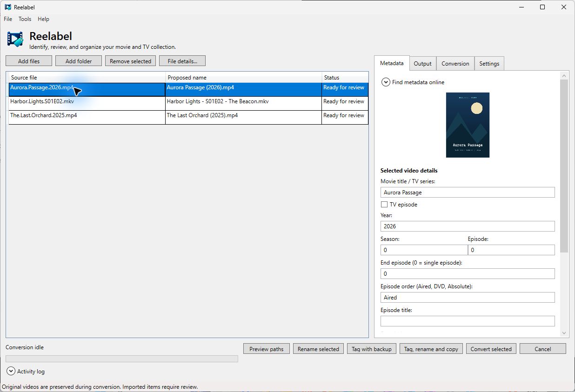Switch to the Metadata tab

click(x=392, y=63)
